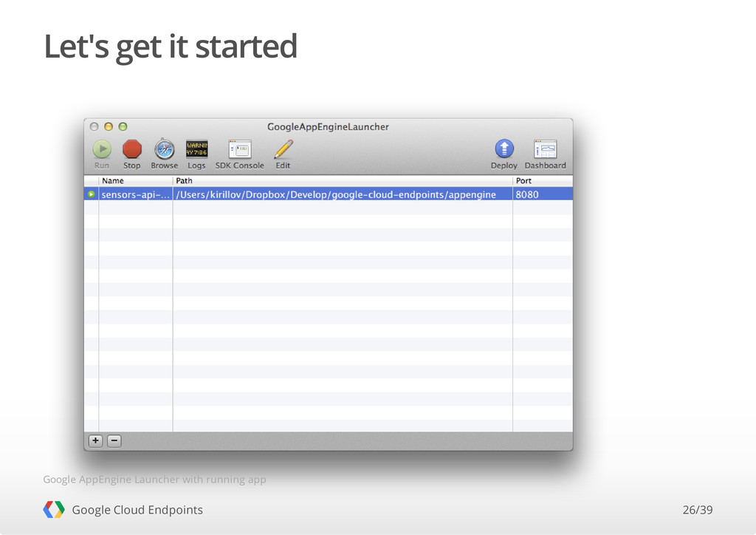The width and height of the screenshot is (756, 535).
Task: Add a new application with plus button
Action: click(95, 441)
